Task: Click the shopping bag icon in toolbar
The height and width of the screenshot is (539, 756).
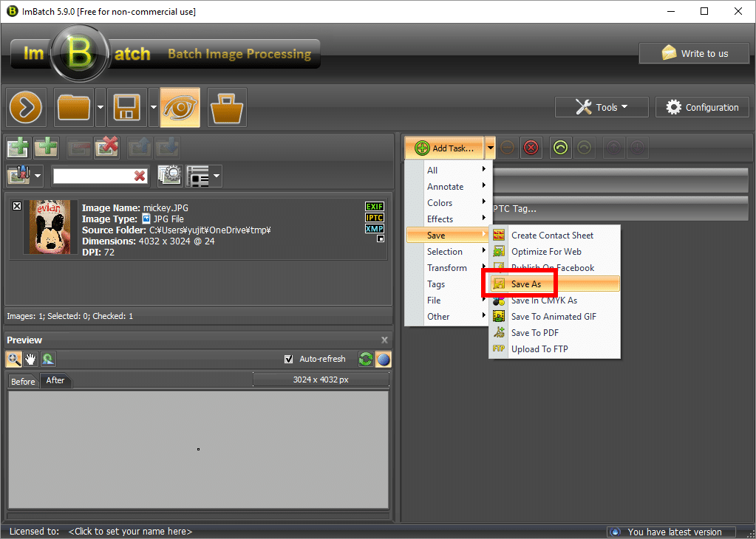Action: (227, 108)
